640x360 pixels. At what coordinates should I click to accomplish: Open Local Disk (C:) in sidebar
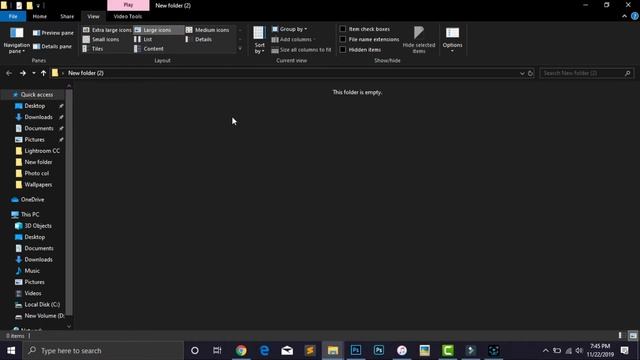click(42, 304)
